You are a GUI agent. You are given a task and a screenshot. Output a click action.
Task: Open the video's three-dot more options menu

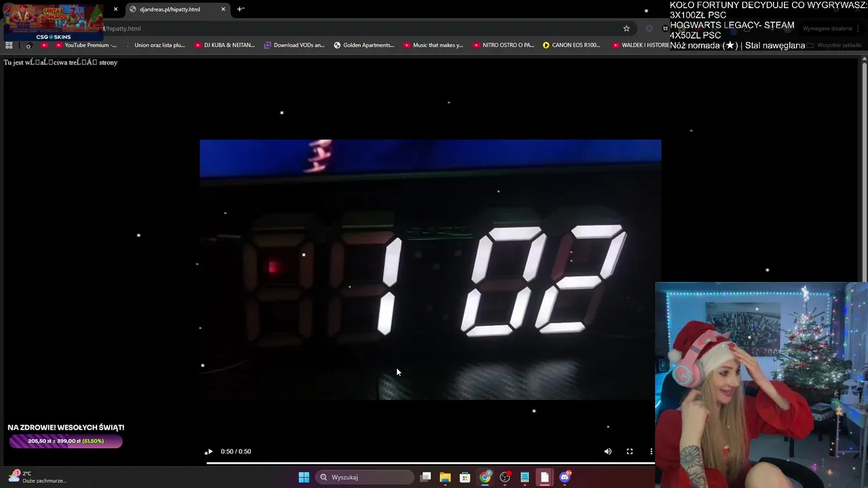[651, 451]
